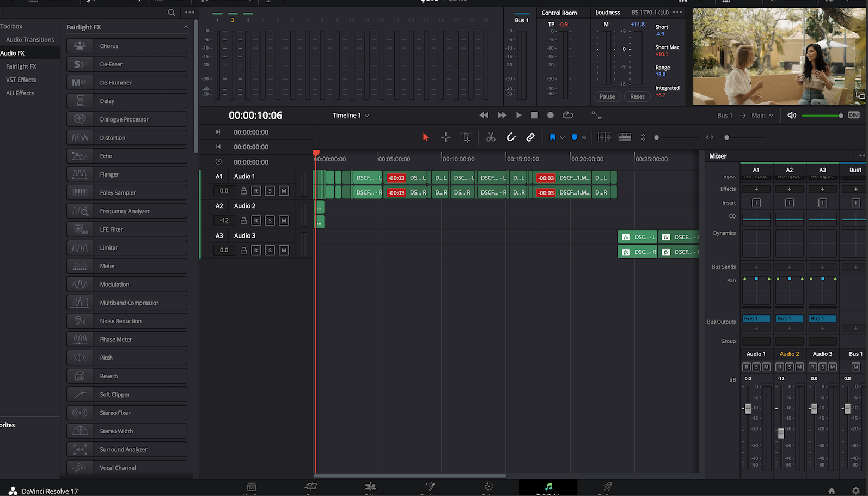Toggle loop playback icon
This screenshot has width=868, height=496.
click(568, 115)
